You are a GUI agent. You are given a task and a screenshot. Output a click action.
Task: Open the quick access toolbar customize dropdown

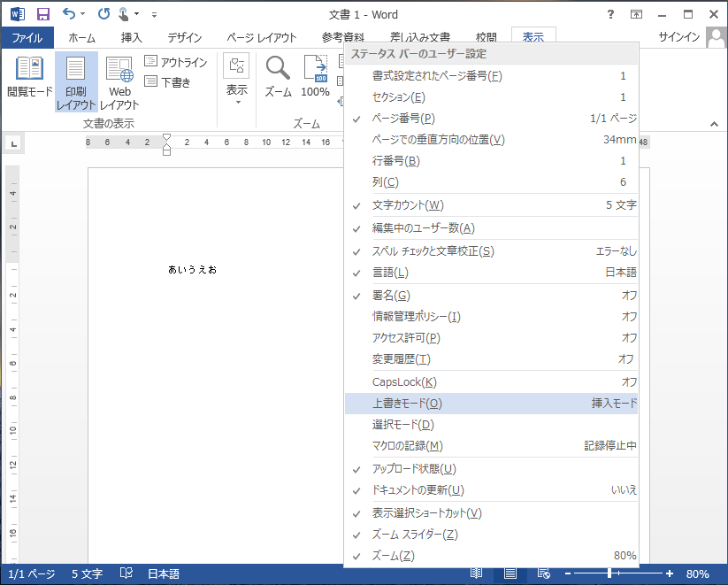(155, 15)
